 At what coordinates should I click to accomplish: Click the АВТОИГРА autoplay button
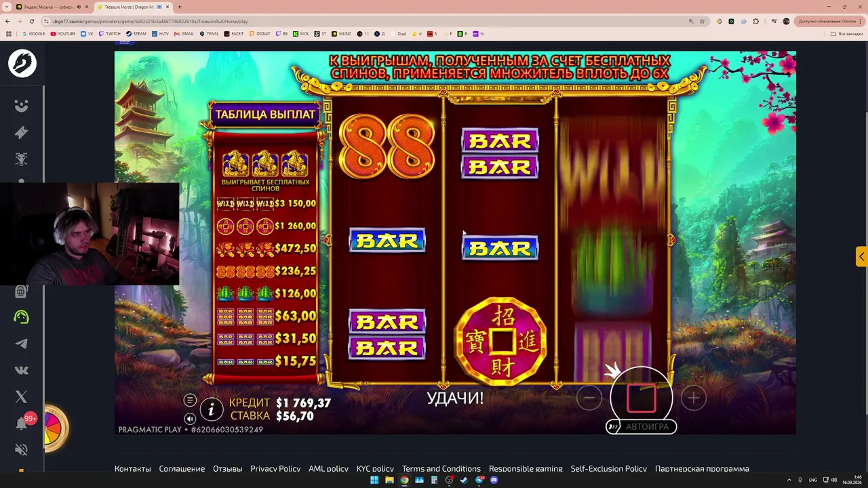click(641, 426)
